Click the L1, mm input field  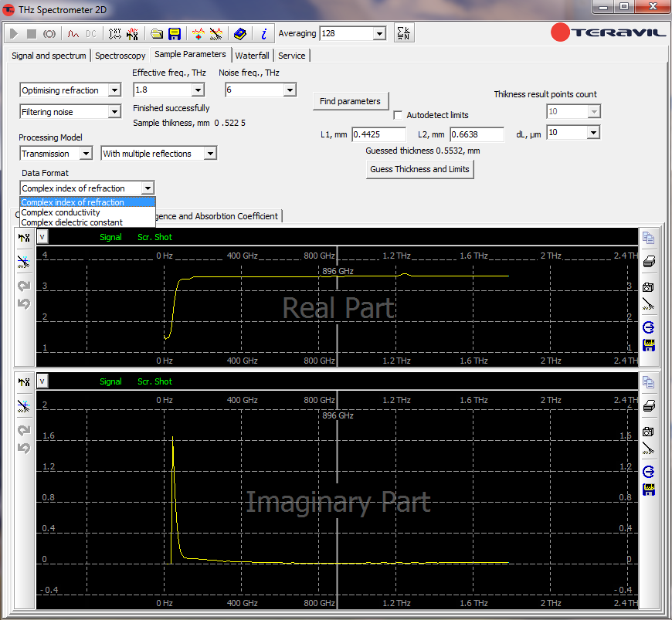click(x=378, y=134)
